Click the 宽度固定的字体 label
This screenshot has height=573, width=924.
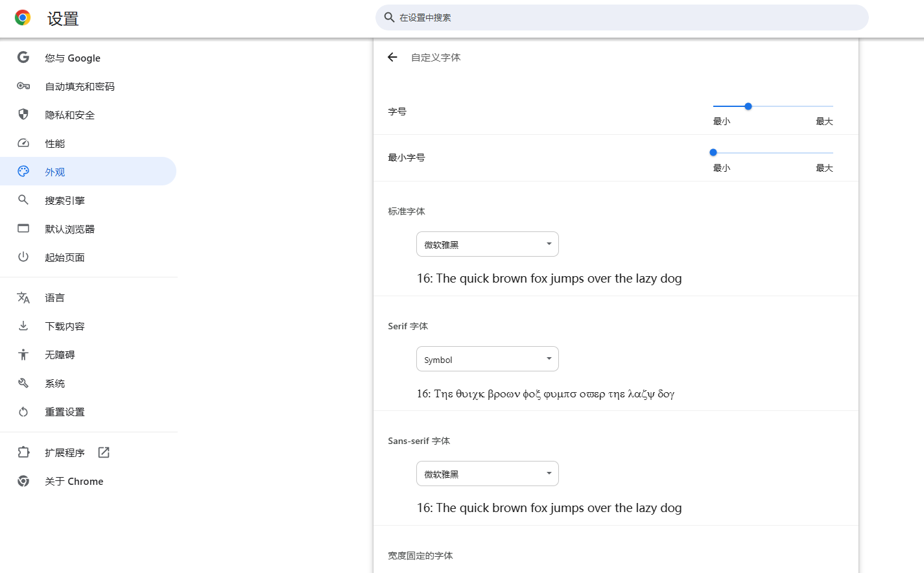pyautogui.click(x=420, y=555)
